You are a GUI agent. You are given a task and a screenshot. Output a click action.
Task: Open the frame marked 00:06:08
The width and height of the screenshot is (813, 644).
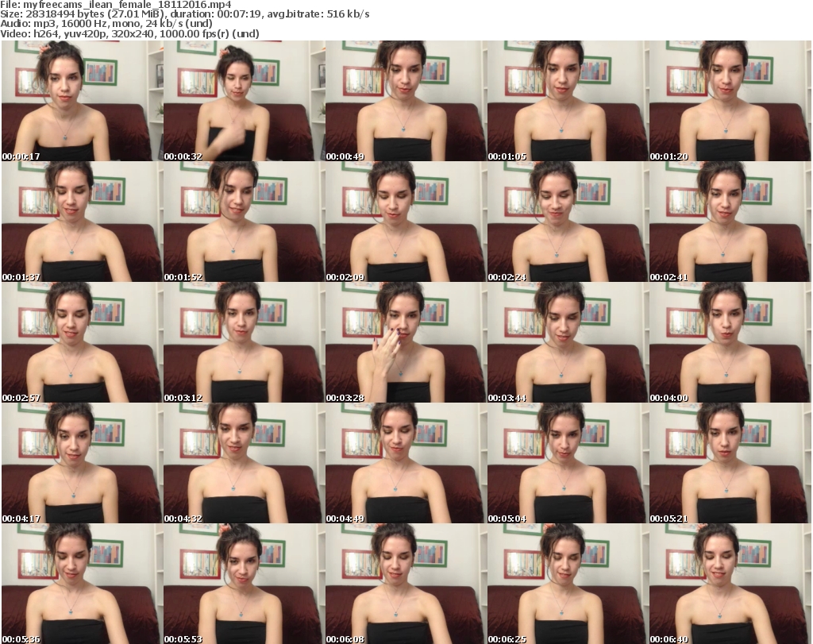(406, 584)
